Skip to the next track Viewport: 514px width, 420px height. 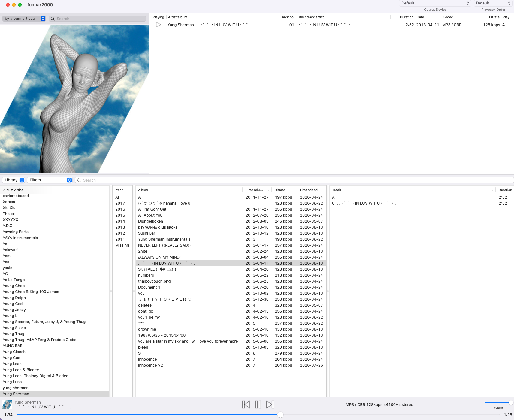tap(270, 404)
